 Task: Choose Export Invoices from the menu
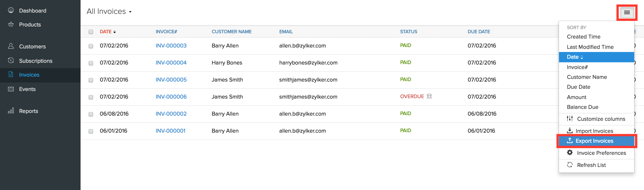click(x=594, y=141)
